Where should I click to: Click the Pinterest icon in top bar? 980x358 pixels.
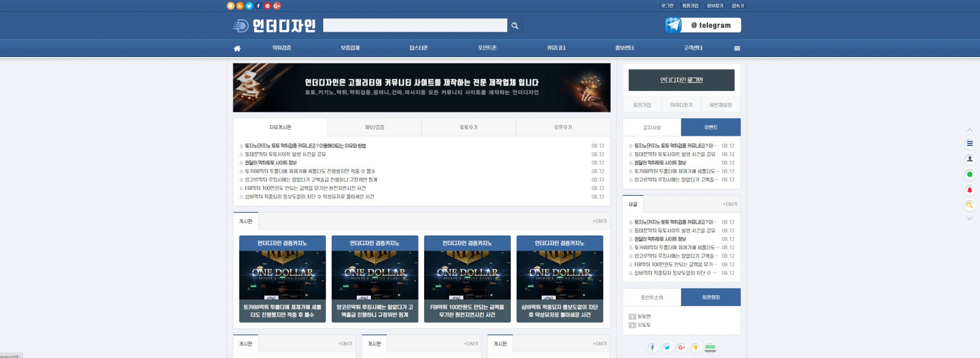pyautogui.click(x=267, y=6)
